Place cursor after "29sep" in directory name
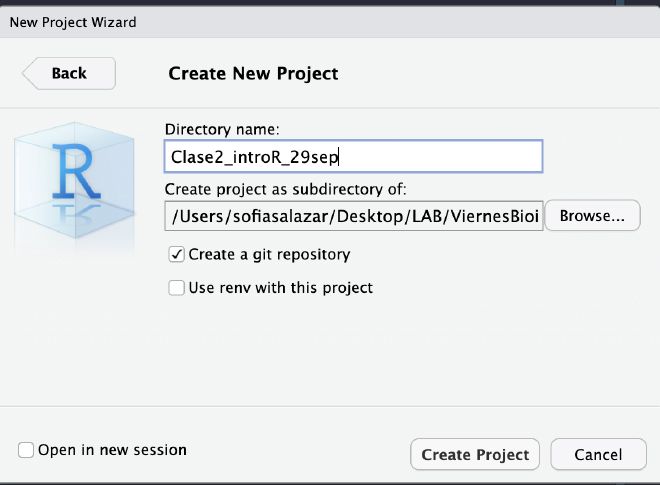This screenshot has width=660, height=485. pyautogui.click(x=341, y=157)
